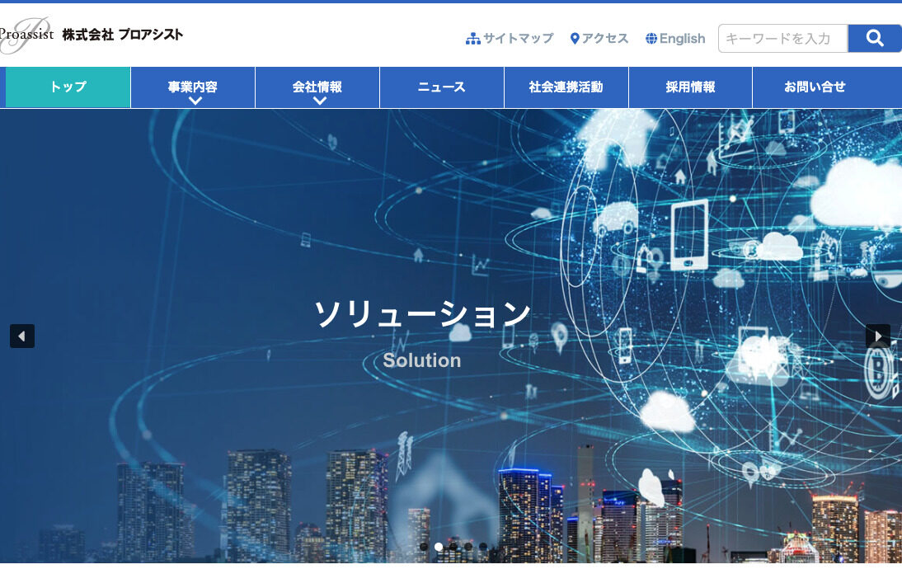Click the globe icon next to English
902x588 pixels.
click(651, 38)
